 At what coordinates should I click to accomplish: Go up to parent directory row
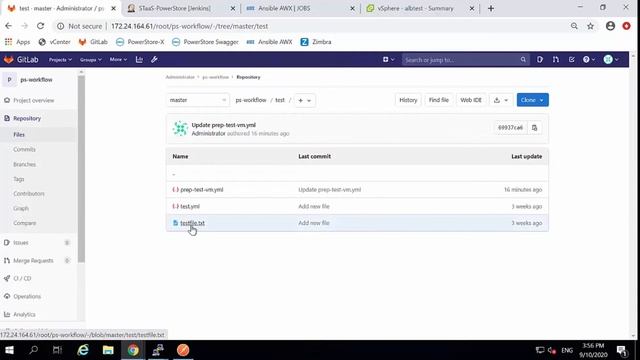coord(357,174)
